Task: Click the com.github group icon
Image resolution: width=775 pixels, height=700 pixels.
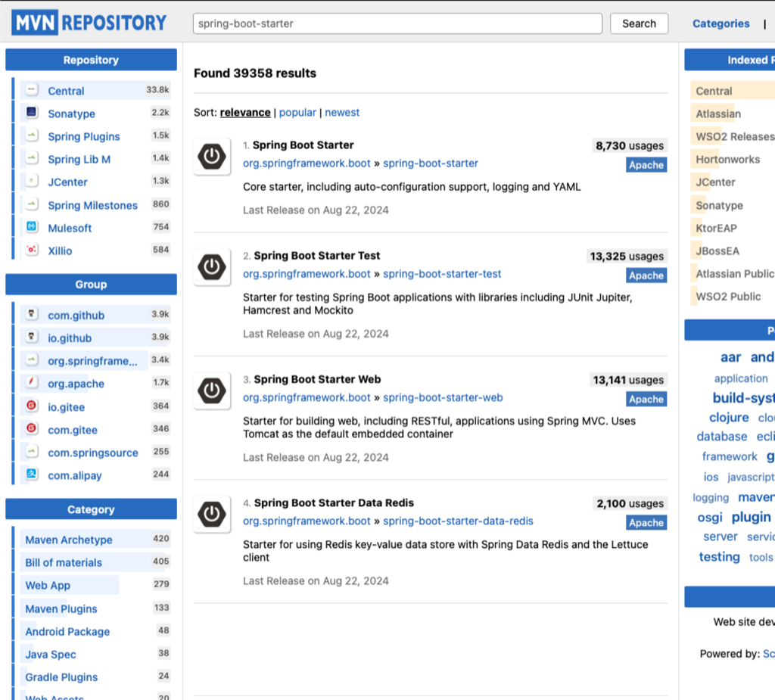Action: (32, 314)
